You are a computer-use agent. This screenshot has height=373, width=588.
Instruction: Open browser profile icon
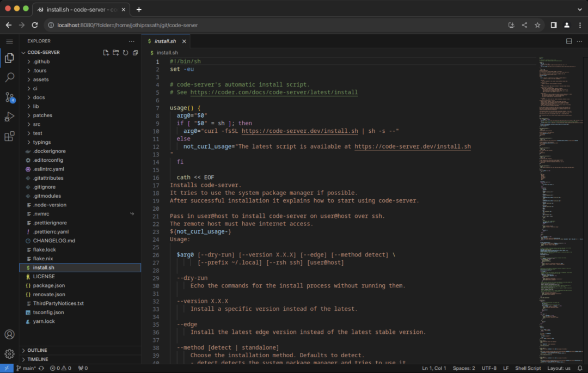click(x=567, y=25)
